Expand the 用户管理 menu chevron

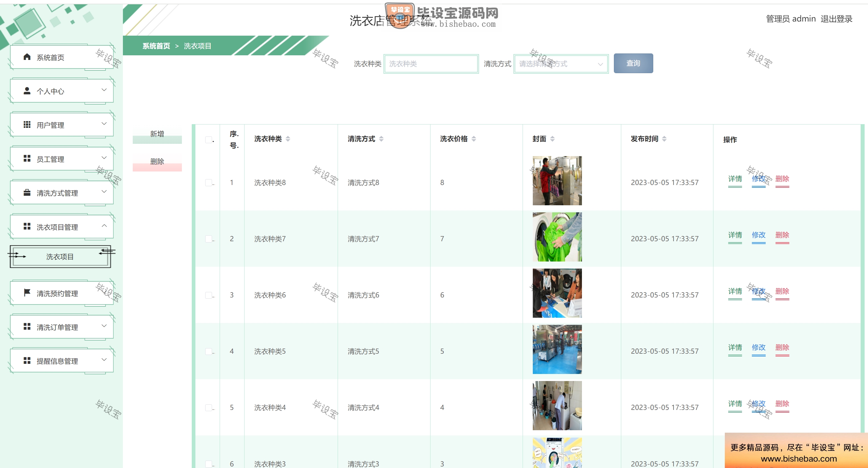[x=104, y=124]
